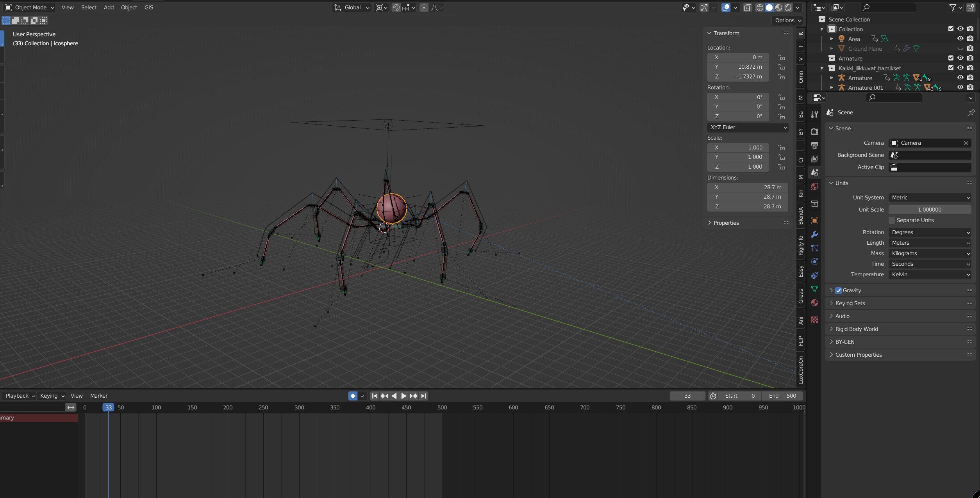Open the Add menu

click(x=109, y=7)
